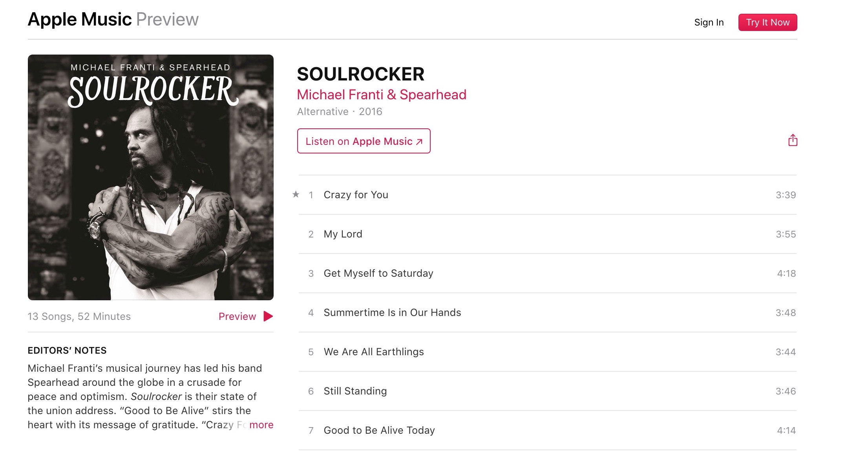Click the Try It Now button

(767, 22)
